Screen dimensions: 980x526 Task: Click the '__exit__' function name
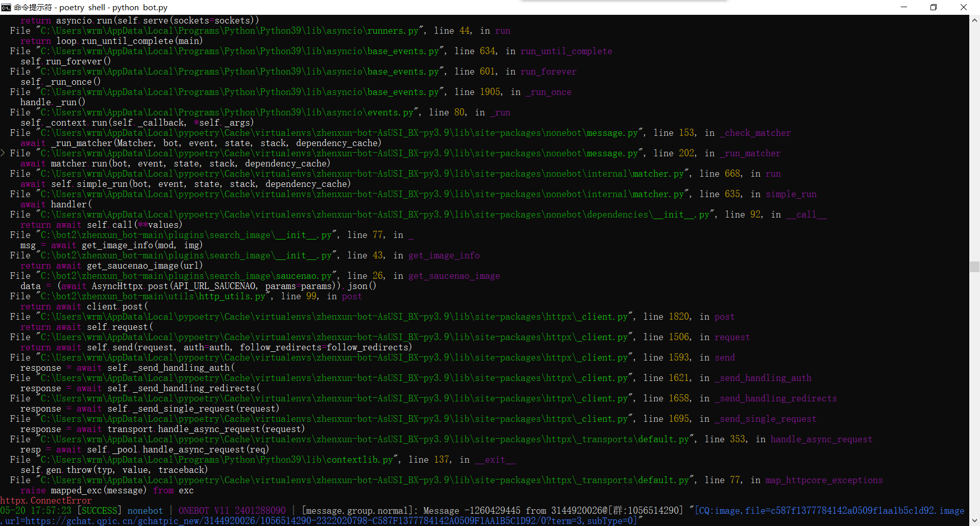coord(495,460)
